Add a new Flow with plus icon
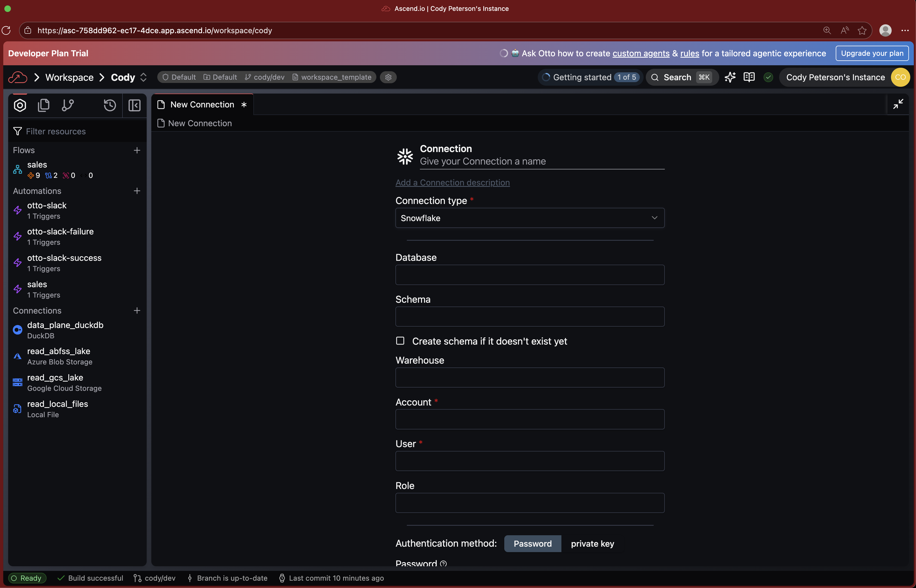 (x=137, y=150)
